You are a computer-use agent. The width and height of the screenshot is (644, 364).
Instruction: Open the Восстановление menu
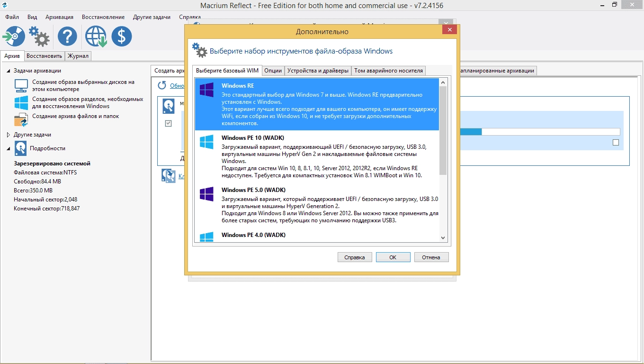[x=103, y=17]
